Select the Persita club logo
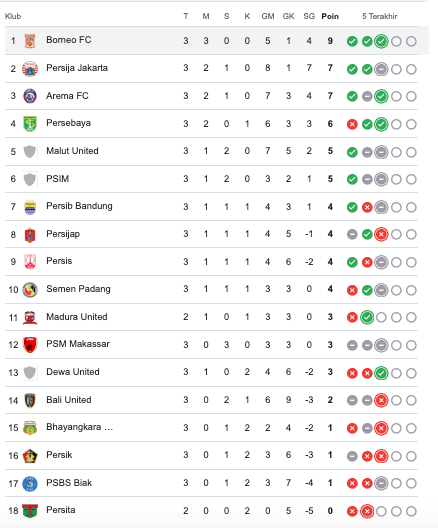438x528 pixels. coord(30,510)
